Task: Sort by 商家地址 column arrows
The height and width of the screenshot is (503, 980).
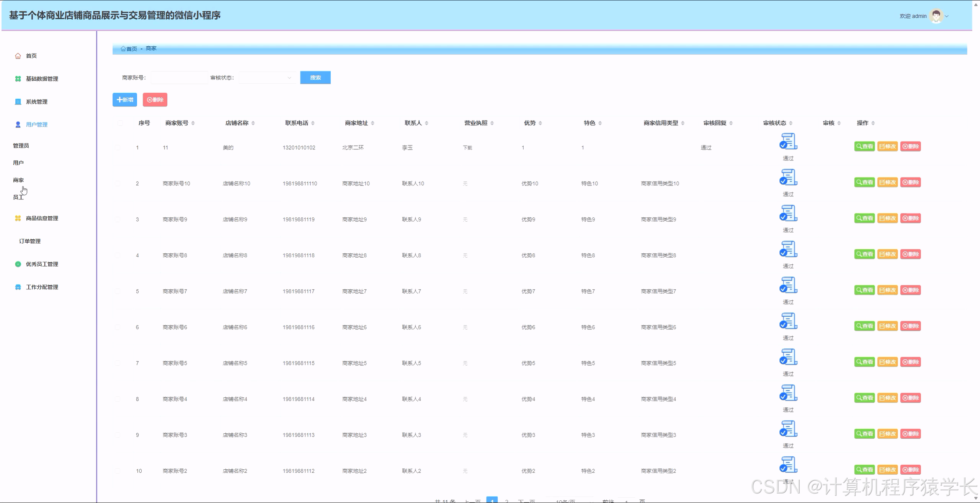Action: point(372,123)
